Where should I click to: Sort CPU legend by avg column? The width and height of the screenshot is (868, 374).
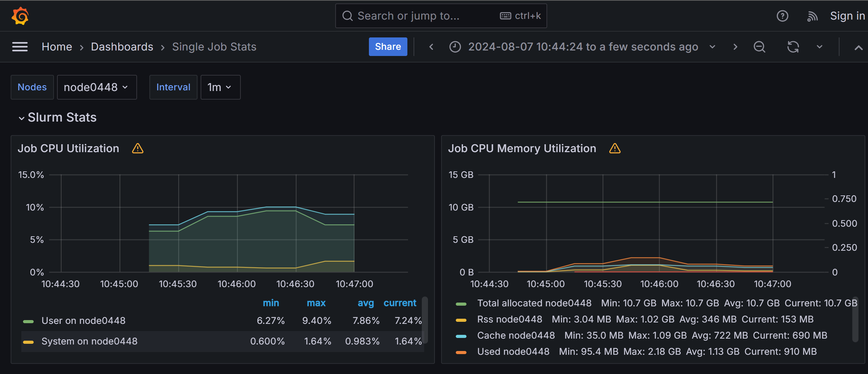[365, 303]
